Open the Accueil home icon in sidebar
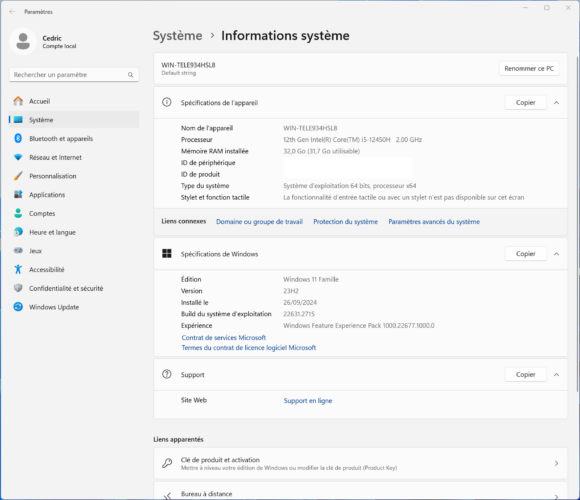This screenshot has height=500, width=580. 18,101
